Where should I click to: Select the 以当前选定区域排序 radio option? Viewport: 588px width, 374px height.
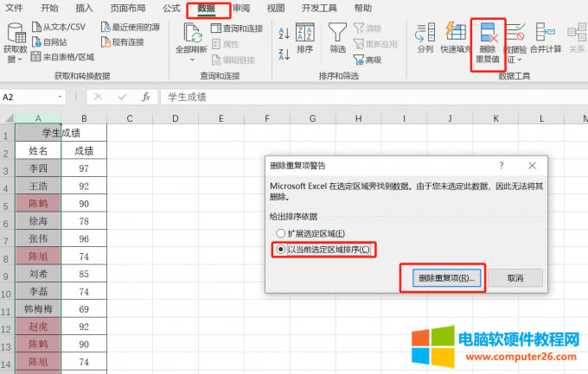279,249
